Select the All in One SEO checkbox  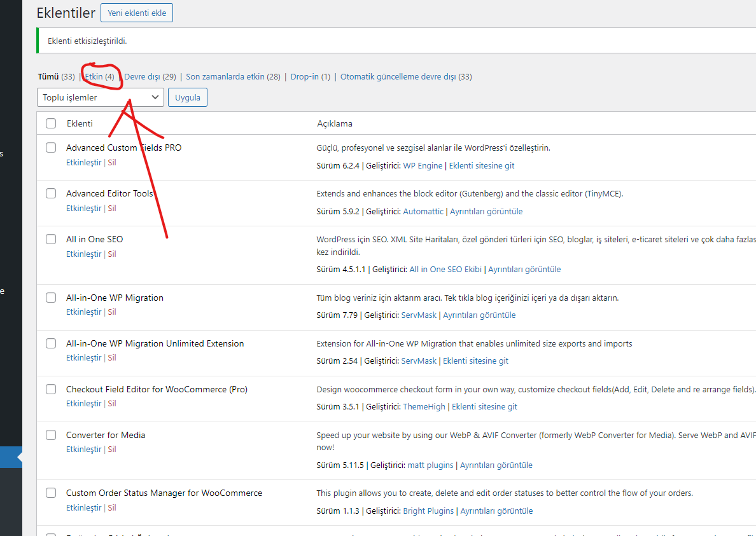click(x=51, y=239)
